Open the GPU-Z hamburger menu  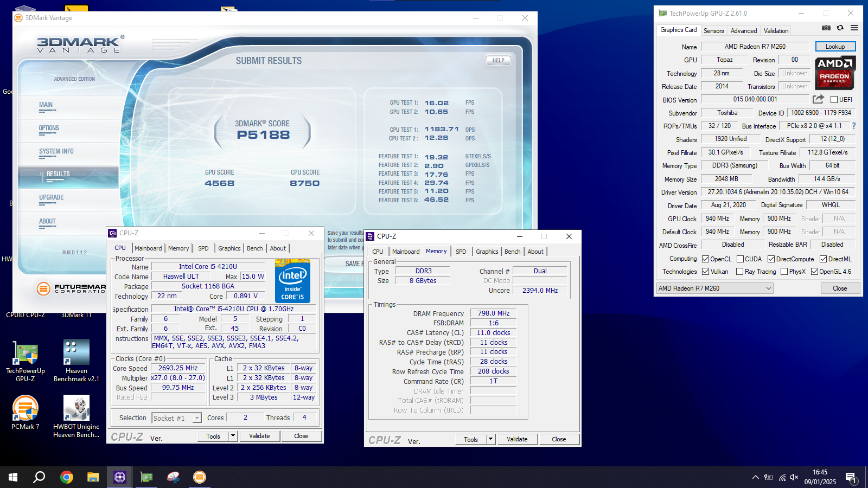point(854,28)
